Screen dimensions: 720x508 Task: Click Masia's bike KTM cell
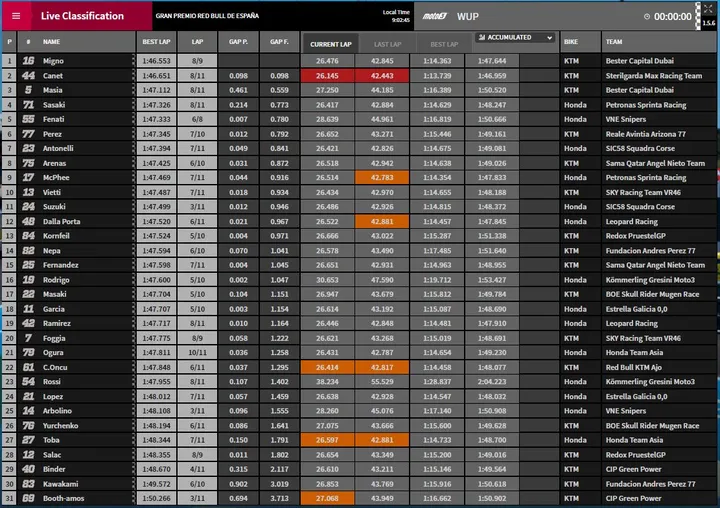coord(571,90)
